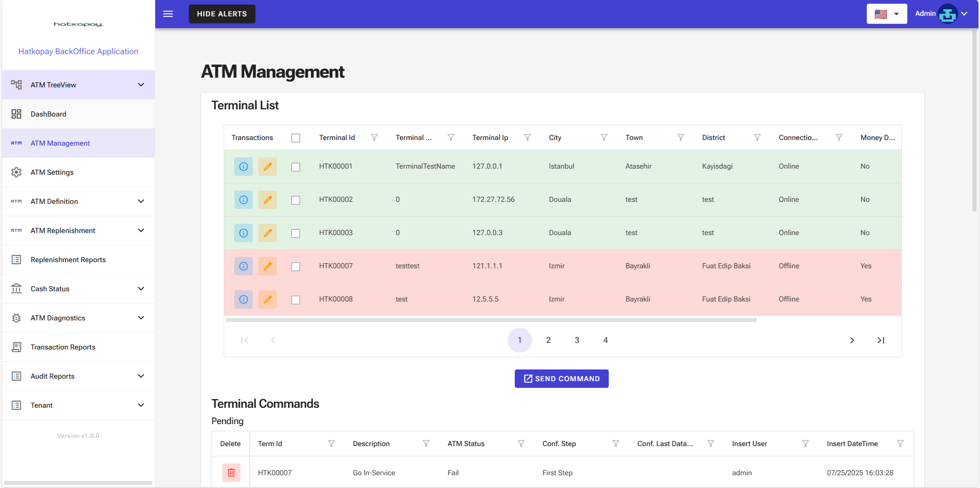This screenshot has height=488, width=980.
Task: Go to last page of terminal list
Action: 880,340
